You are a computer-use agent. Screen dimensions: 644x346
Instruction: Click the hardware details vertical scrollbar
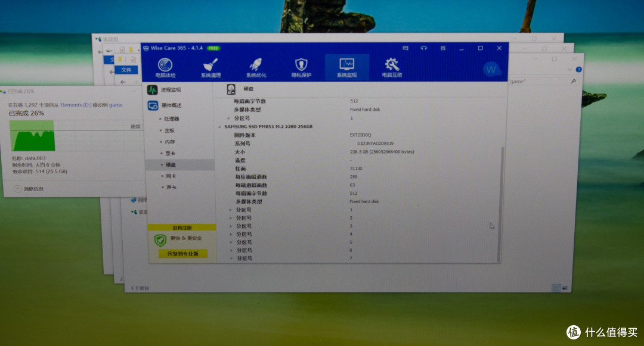[x=501, y=204]
